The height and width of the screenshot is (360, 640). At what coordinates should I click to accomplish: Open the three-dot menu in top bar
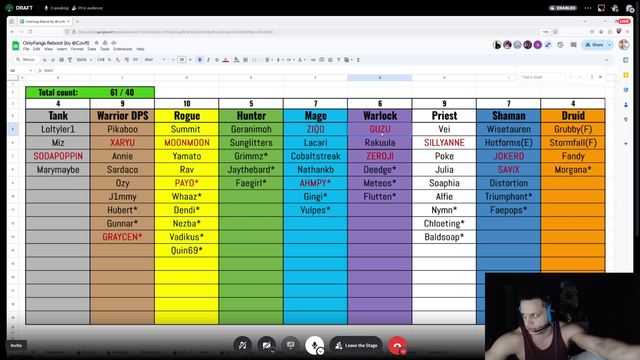pos(588,8)
